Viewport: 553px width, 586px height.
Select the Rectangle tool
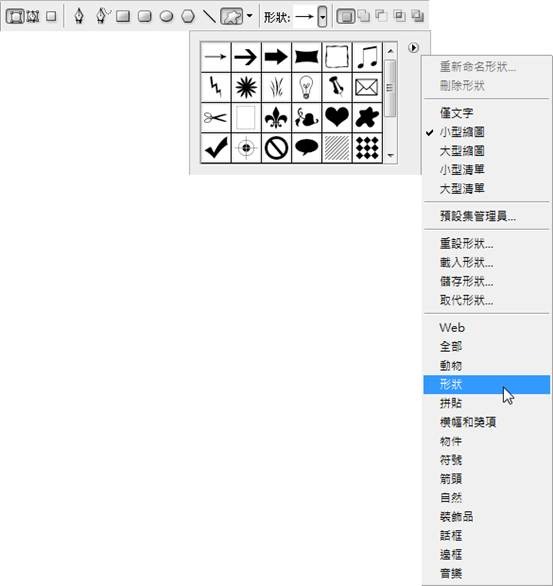coord(123,16)
